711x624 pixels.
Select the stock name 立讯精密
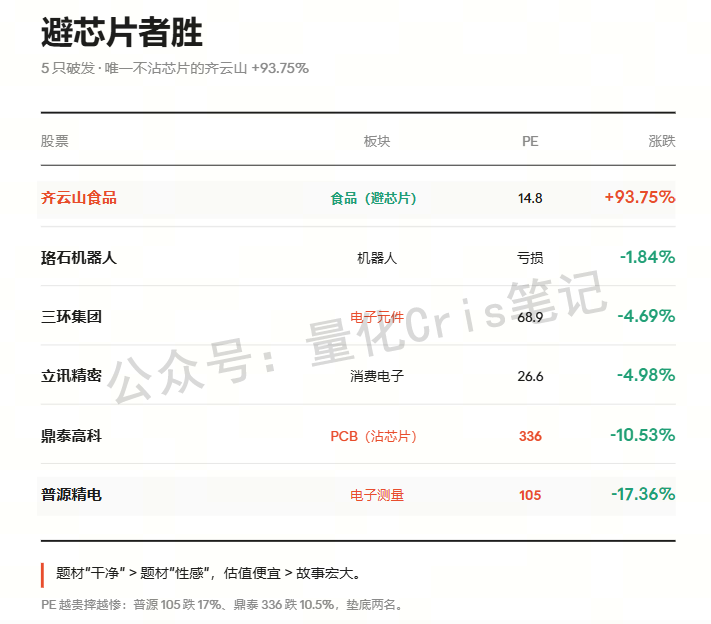[x=71, y=375]
